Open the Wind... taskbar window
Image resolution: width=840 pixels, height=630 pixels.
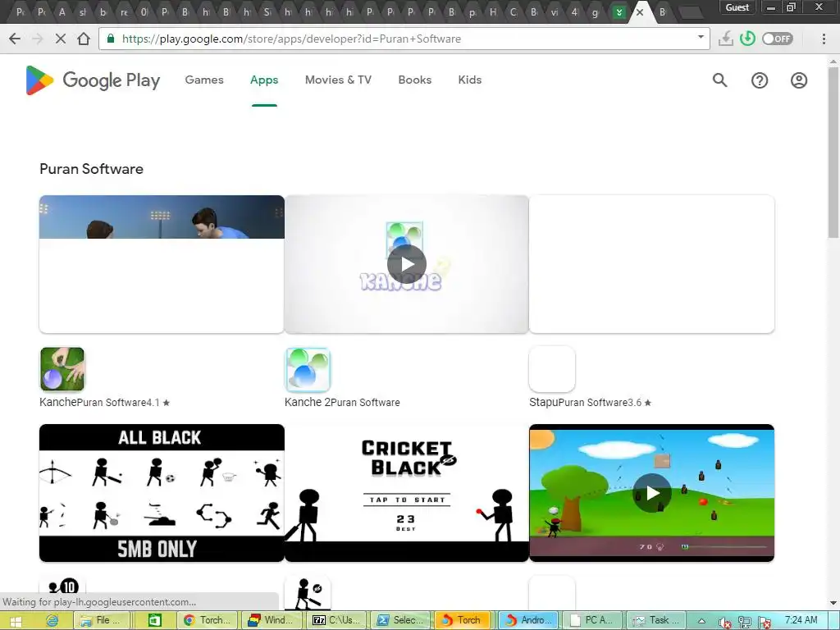(271, 620)
